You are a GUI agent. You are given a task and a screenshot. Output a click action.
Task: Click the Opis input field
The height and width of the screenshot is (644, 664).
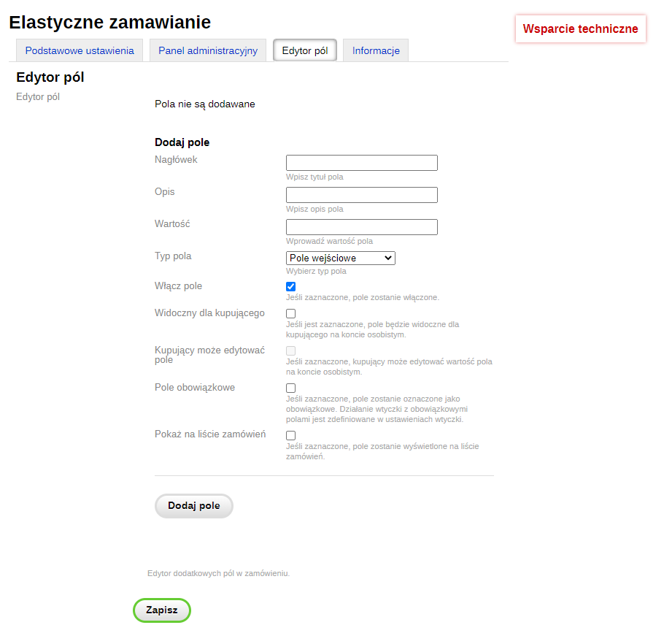(361, 194)
